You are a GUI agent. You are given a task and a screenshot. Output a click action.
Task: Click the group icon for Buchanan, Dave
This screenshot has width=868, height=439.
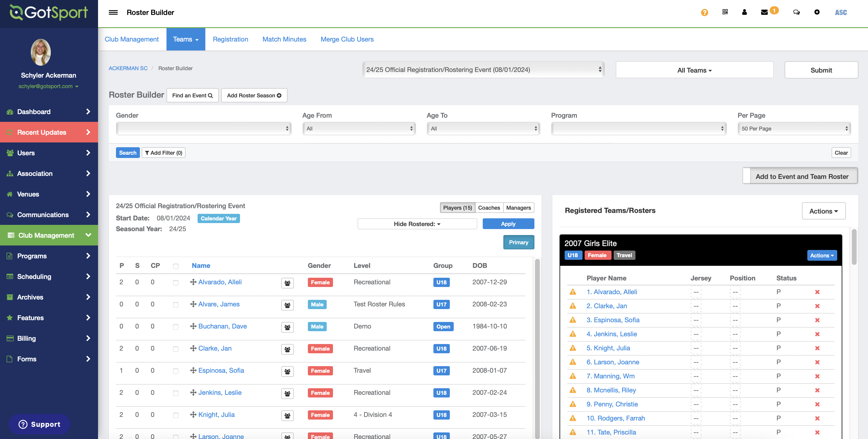pyautogui.click(x=287, y=327)
